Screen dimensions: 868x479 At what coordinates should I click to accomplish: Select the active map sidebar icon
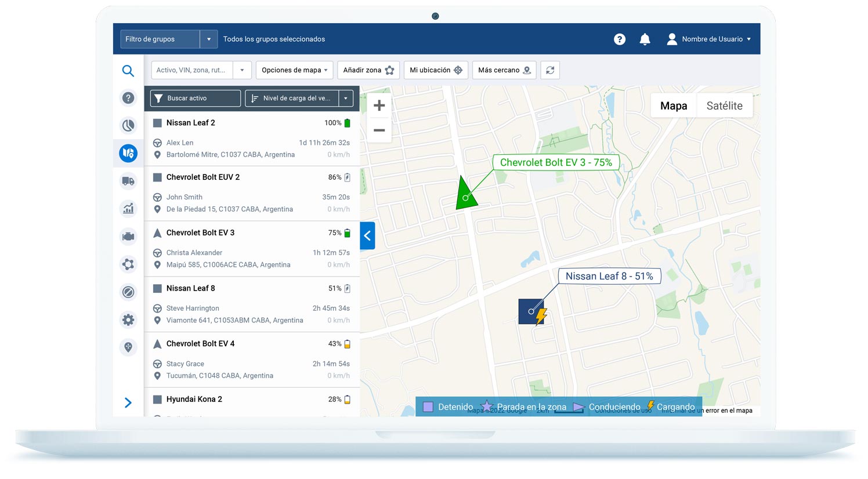click(128, 153)
